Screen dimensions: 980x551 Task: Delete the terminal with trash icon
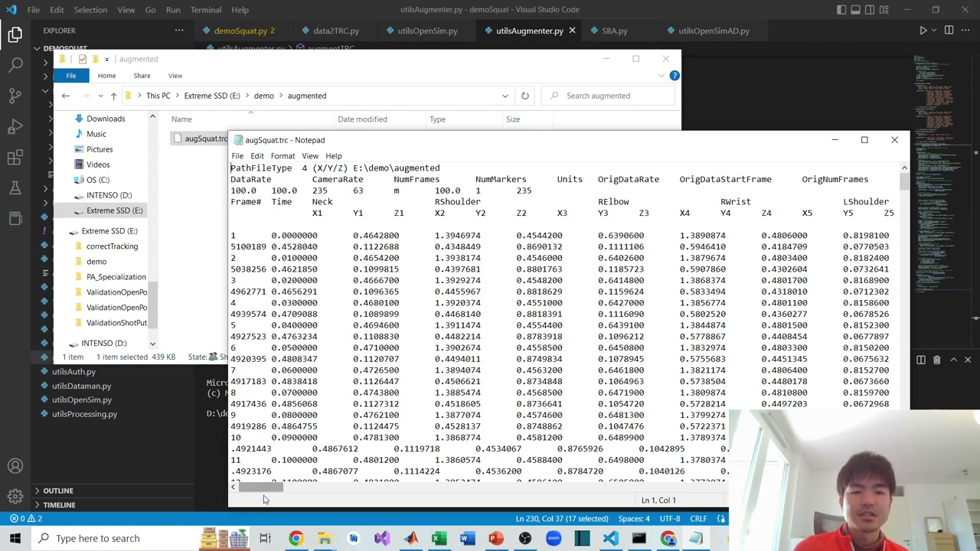tap(936, 360)
